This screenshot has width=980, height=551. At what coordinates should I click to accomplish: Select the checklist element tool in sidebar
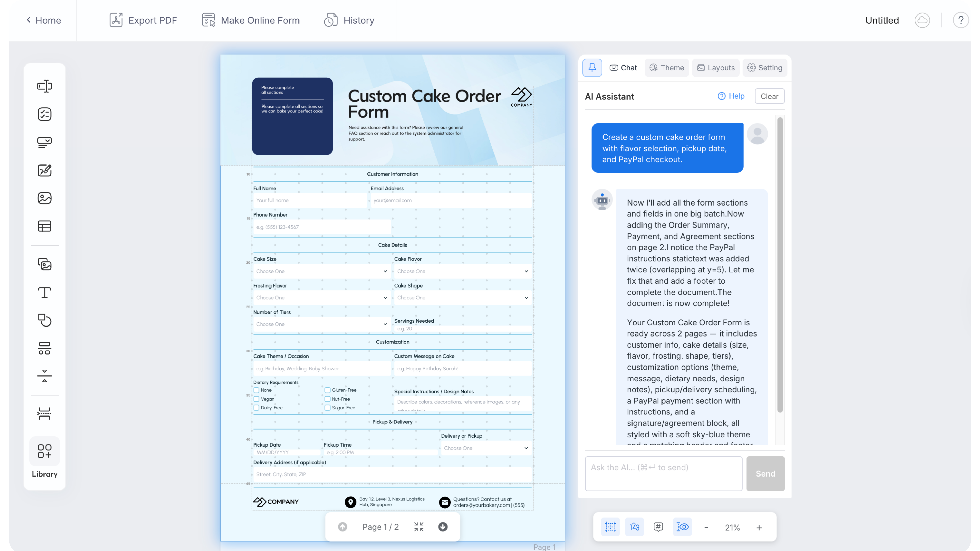click(x=45, y=114)
